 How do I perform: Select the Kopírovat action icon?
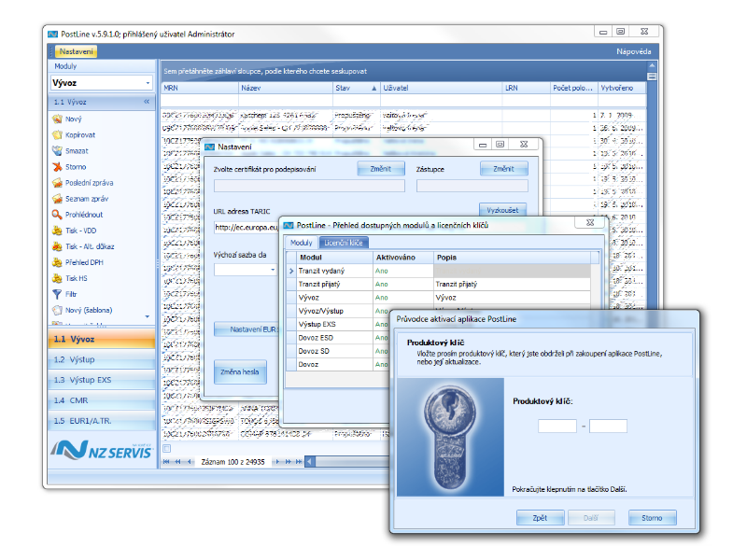click(x=57, y=134)
